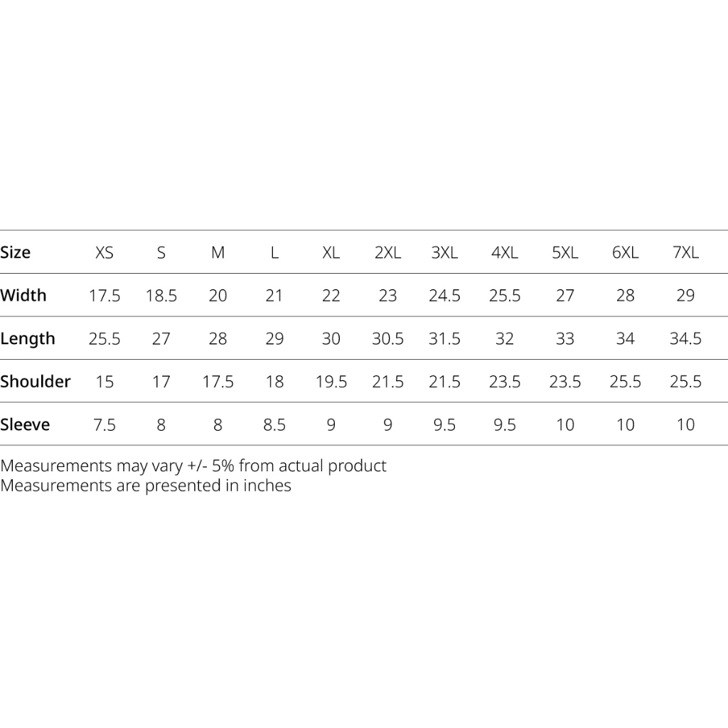
Task: Click the Size header label
Action: 16,252
